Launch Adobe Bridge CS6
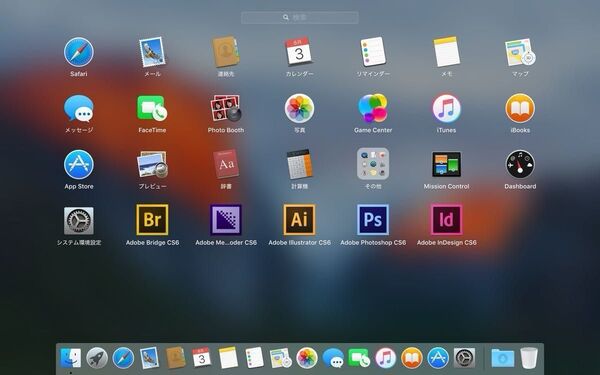The image size is (600, 375). click(152, 220)
